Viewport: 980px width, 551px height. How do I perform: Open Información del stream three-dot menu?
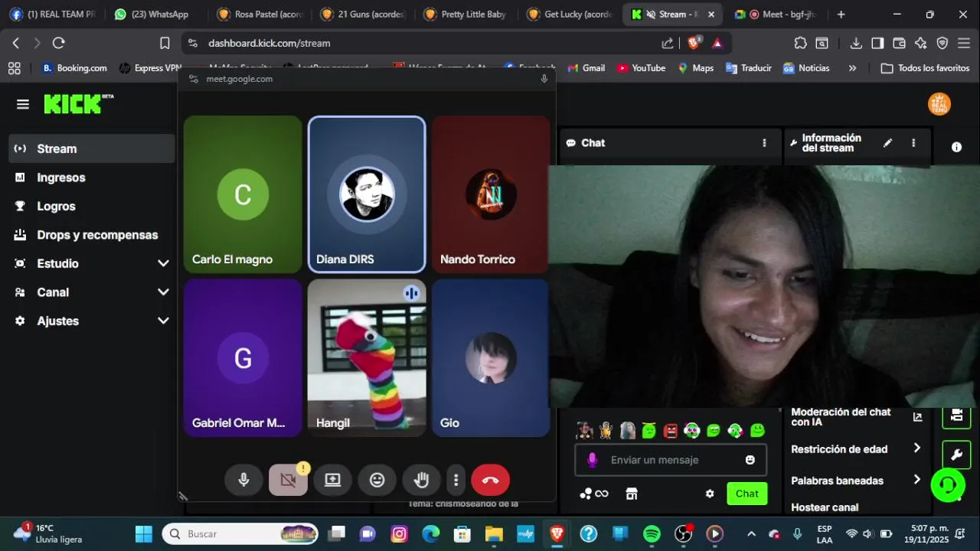pyautogui.click(x=913, y=143)
